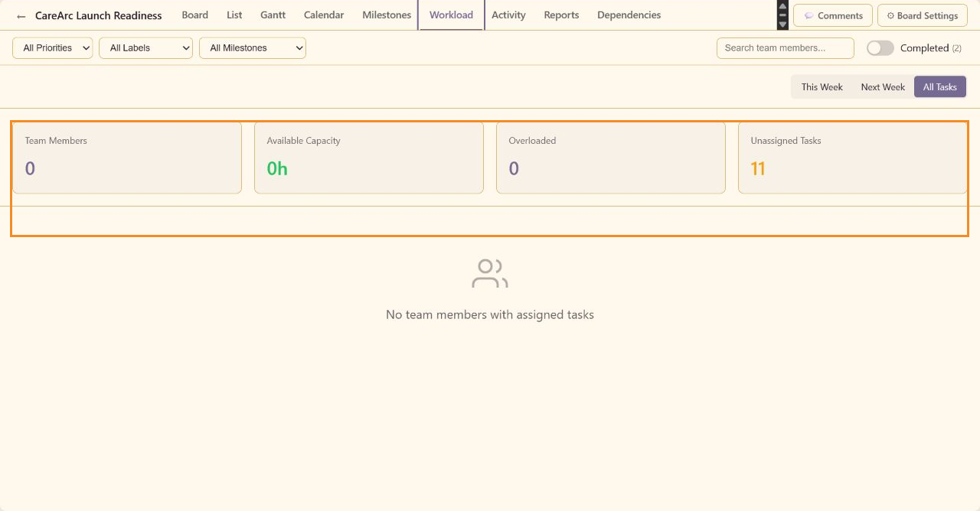Click the 'No team members with assigned tasks' text

tap(490, 315)
